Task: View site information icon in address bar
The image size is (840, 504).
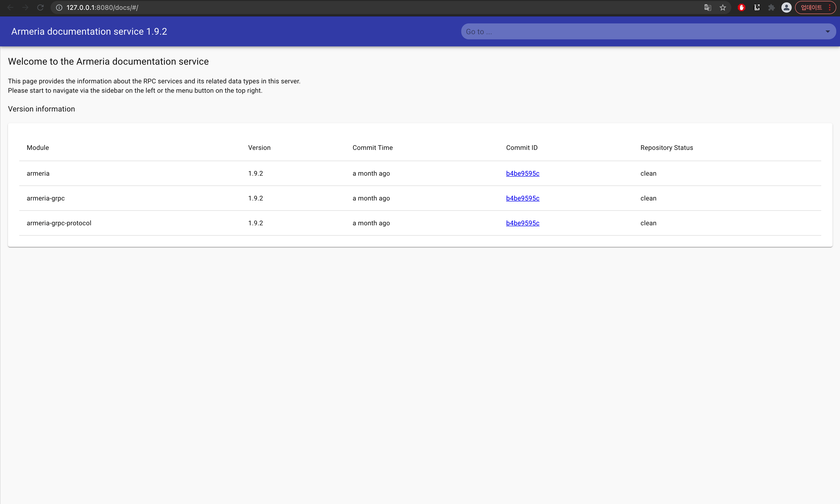Action: 59,7
